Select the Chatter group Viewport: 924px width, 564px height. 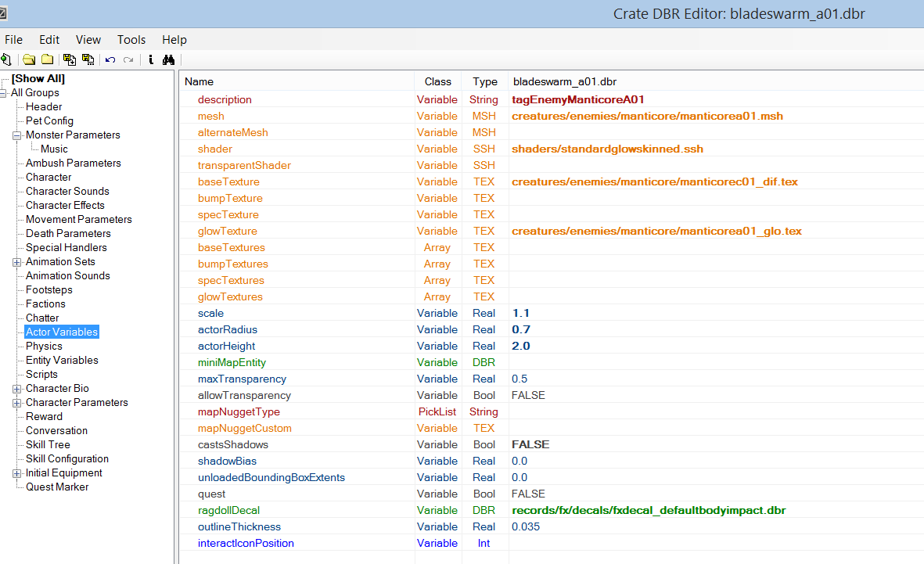[41, 318]
